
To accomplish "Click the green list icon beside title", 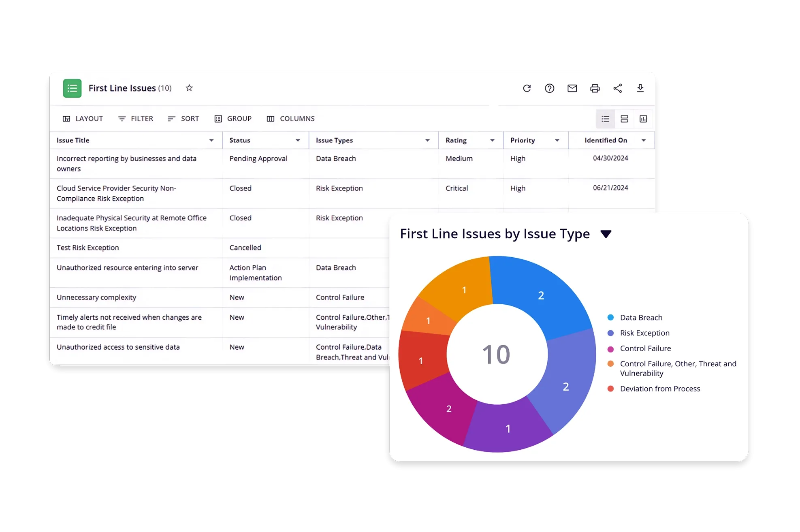I will point(72,88).
